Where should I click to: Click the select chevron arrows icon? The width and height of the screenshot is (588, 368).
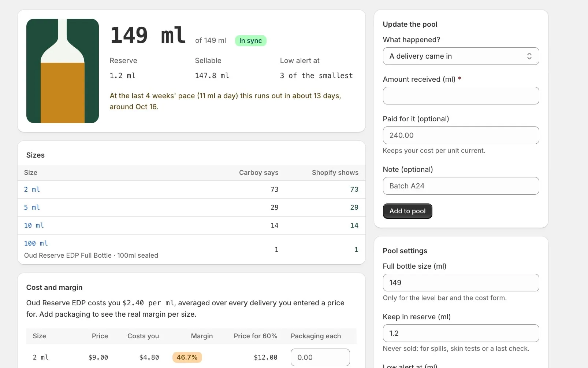point(529,56)
